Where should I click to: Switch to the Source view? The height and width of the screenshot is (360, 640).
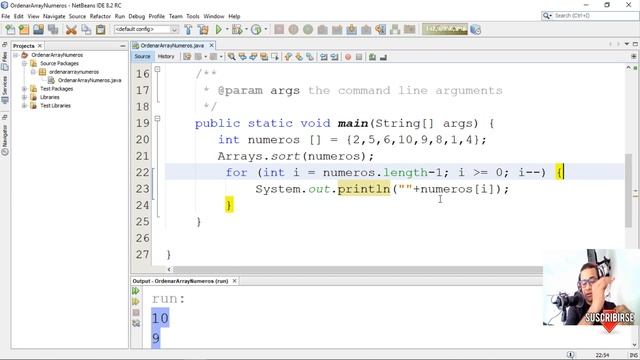142,56
